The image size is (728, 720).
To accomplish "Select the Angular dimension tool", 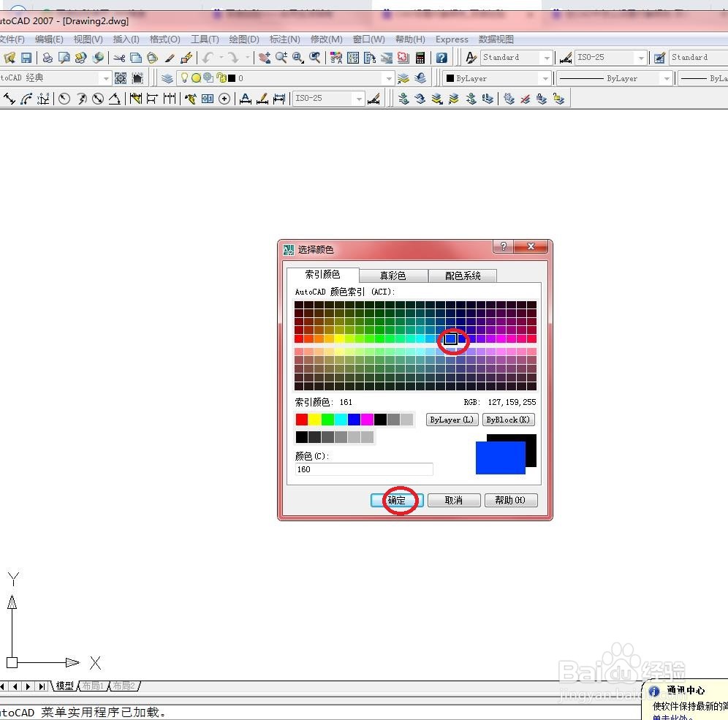I will tap(114, 99).
